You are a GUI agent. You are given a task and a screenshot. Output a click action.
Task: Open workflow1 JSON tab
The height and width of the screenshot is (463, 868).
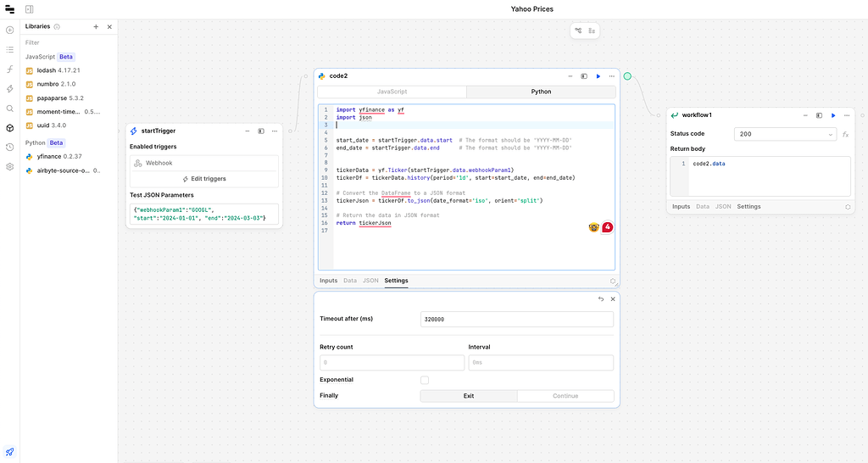pos(723,207)
